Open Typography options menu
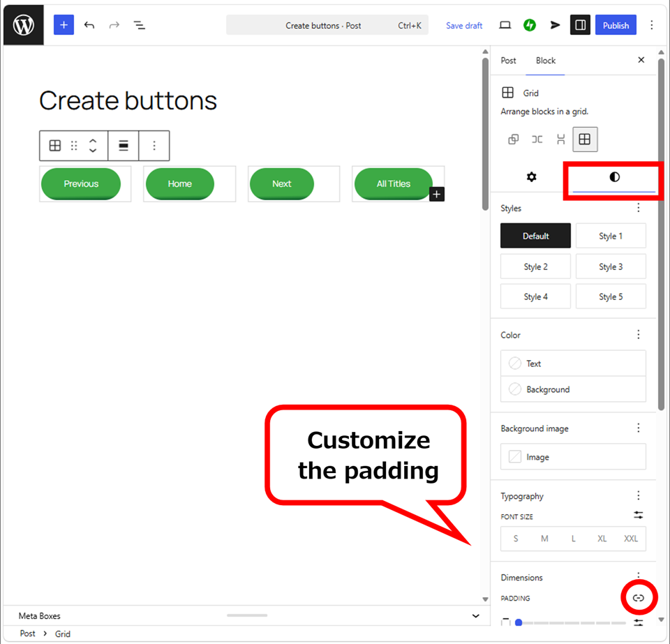This screenshot has width=670, height=644. (x=639, y=495)
